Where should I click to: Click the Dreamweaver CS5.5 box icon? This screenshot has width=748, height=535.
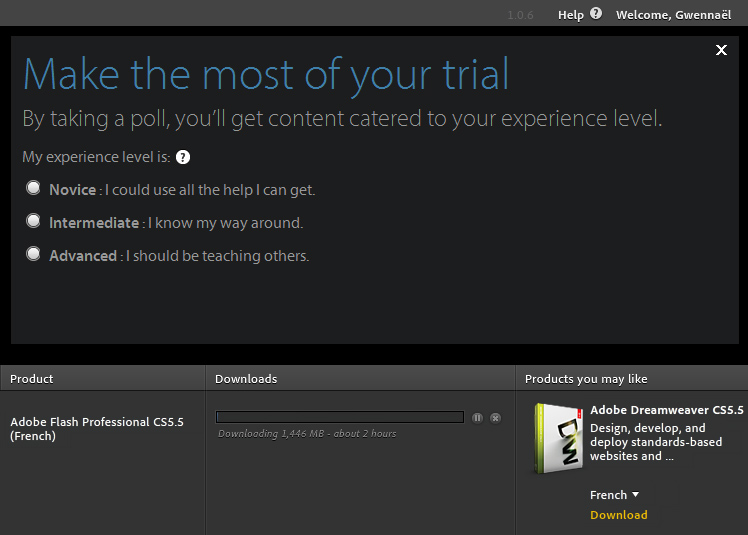[558, 439]
